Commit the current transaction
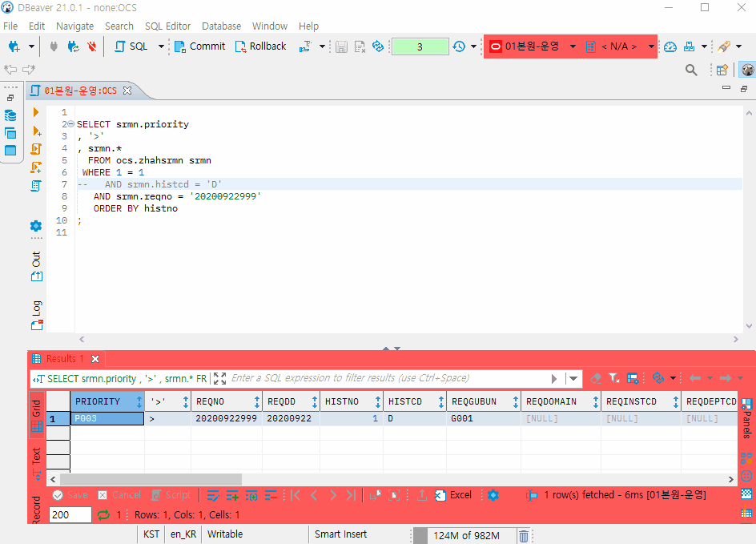 click(x=199, y=46)
